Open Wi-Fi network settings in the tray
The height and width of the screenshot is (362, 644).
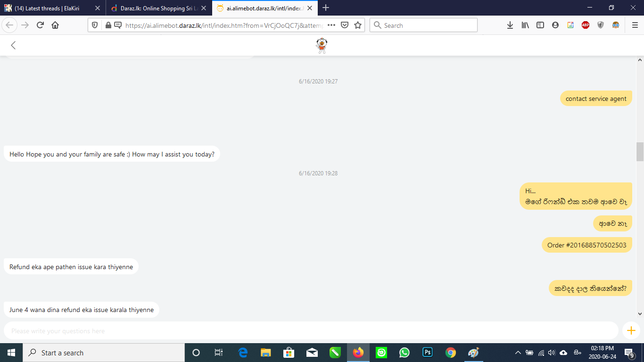(541, 353)
